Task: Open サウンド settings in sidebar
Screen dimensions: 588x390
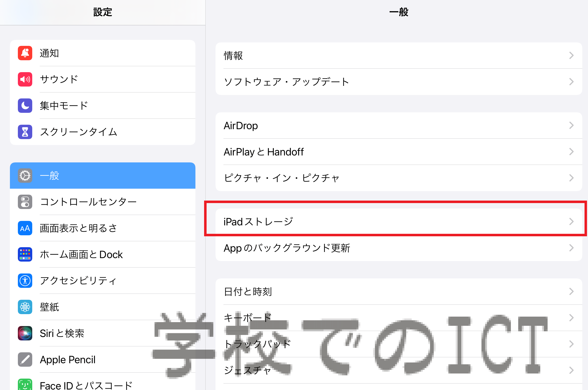Action: click(x=102, y=79)
